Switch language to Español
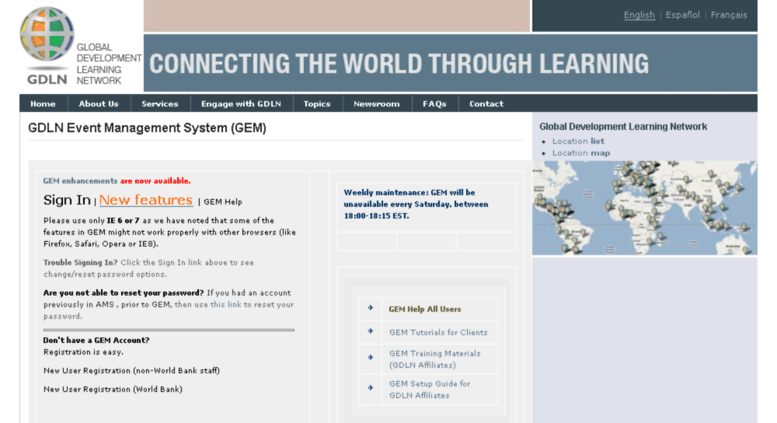The width and height of the screenshot is (777, 423). click(682, 15)
